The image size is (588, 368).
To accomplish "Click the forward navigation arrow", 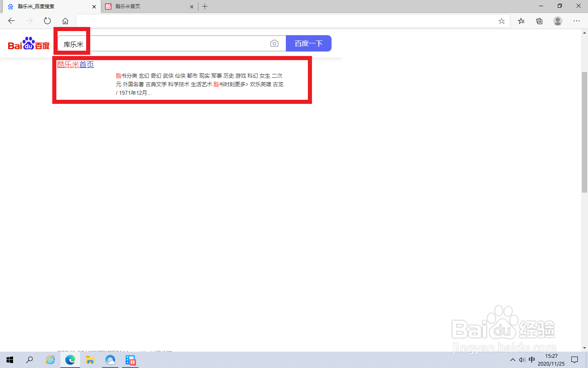I will coord(29,21).
